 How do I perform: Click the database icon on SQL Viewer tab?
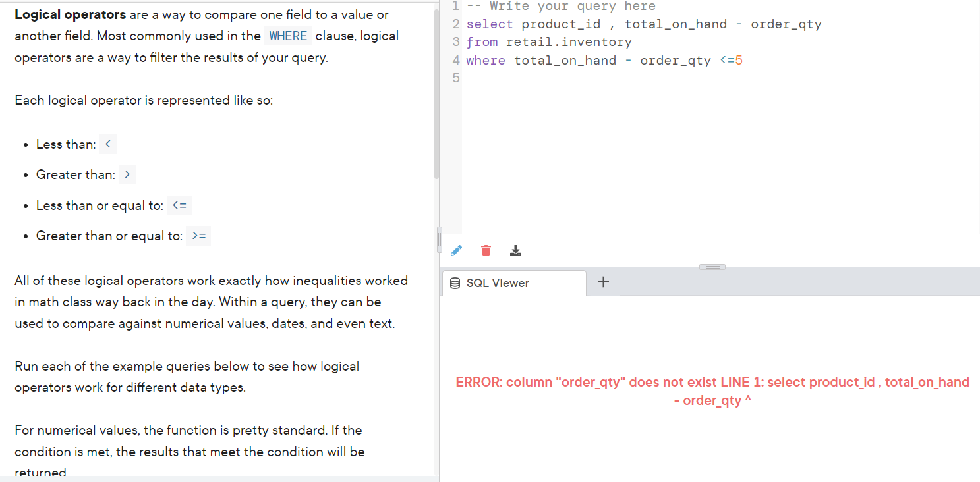pyautogui.click(x=455, y=283)
